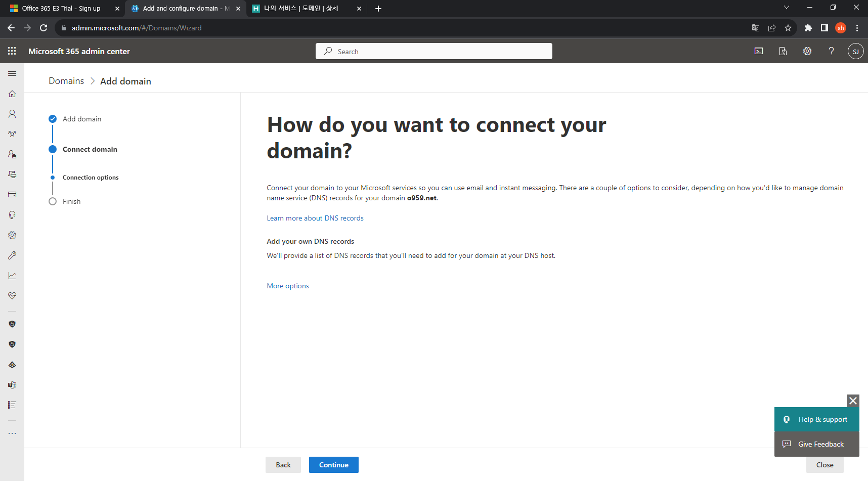This screenshot has width=868, height=482.
Task: Open the Teams admin center icon
Action: pyautogui.click(x=12, y=385)
